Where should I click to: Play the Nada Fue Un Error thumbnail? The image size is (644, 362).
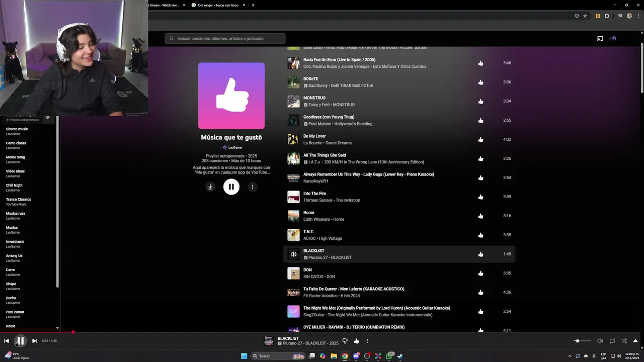pyautogui.click(x=293, y=63)
